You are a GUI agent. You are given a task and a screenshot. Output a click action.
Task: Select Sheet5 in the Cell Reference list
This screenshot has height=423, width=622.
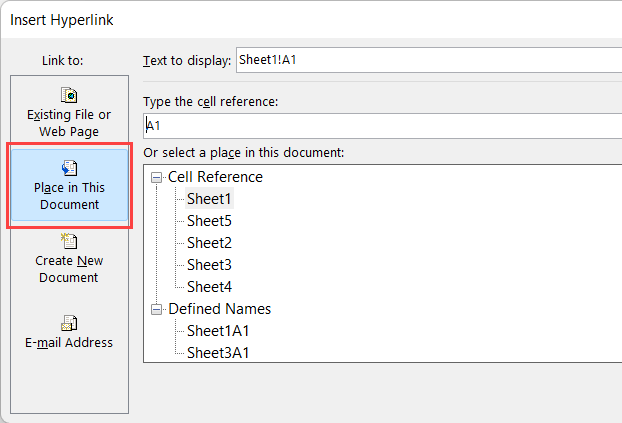click(209, 221)
